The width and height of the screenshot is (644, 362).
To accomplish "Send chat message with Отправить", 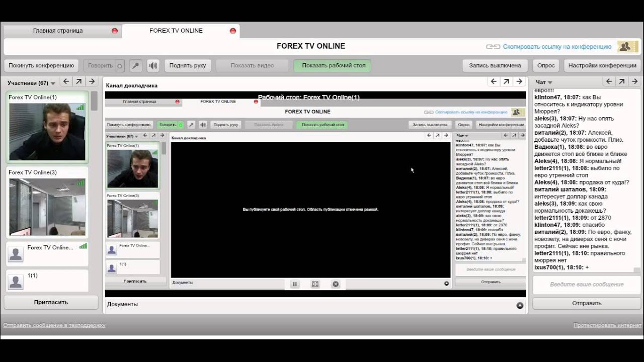I will pyautogui.click(x=587, y=303).
